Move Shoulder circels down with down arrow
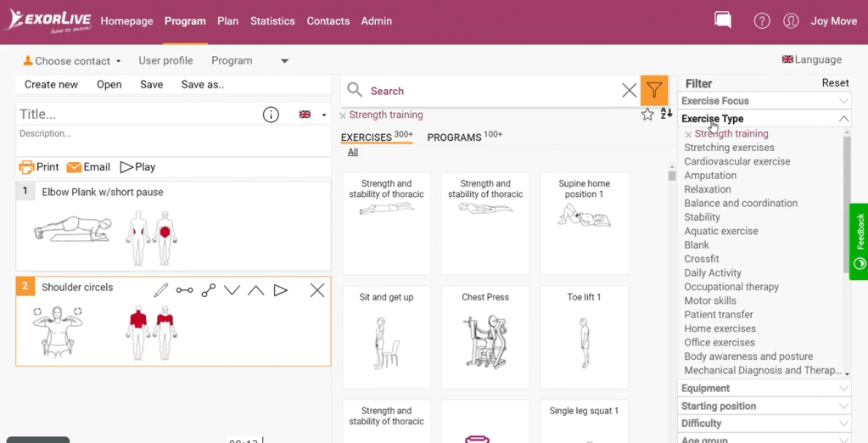The height and width of the screenshot is (443, 868). pyautogui.click(x=232, y=290)
